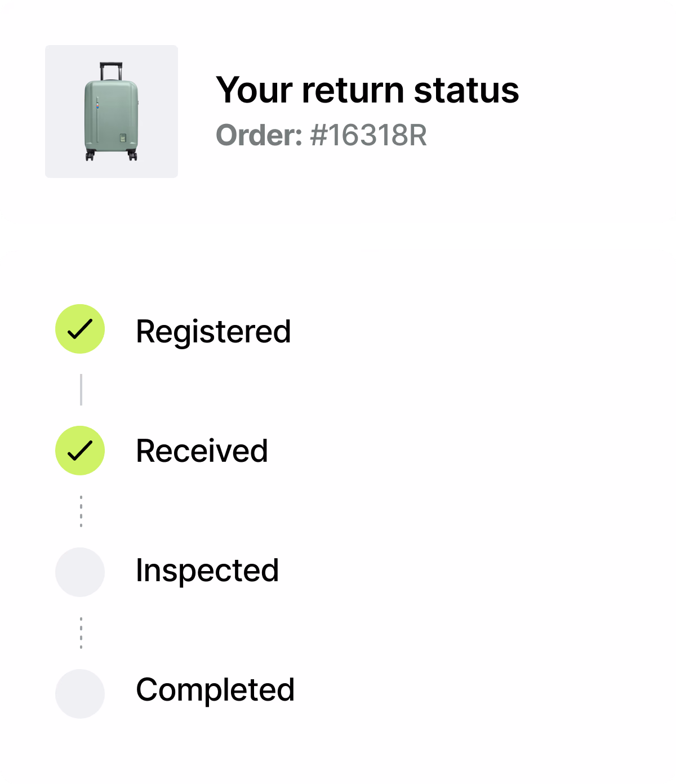This screenshot has height=784, width=676.
Task: Click the progress connector between Registered and Received
Action: tap(81, 390)
